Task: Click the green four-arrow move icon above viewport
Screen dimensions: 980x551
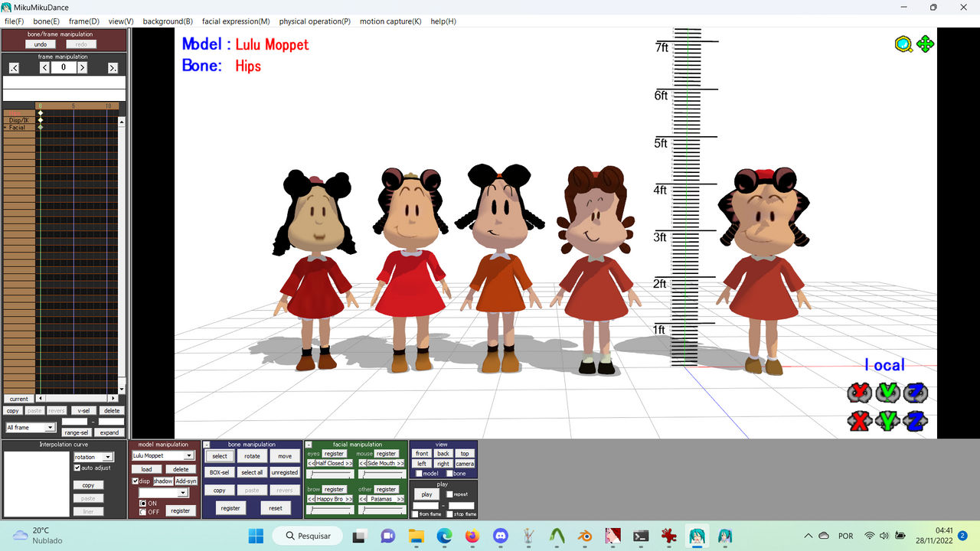Action: coord(926,44)
